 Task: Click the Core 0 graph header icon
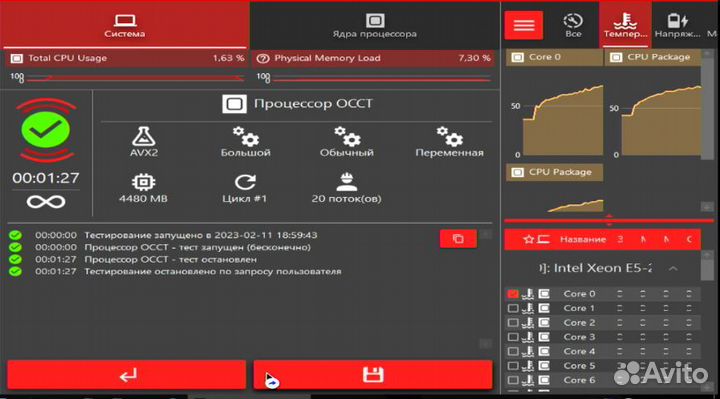pyautogui.click(x=518, y=57)
